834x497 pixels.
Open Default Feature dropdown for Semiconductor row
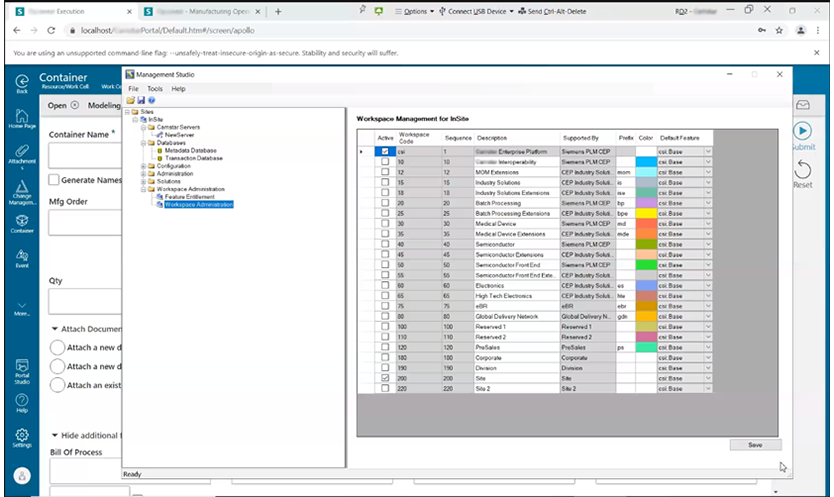pos(708,243)
